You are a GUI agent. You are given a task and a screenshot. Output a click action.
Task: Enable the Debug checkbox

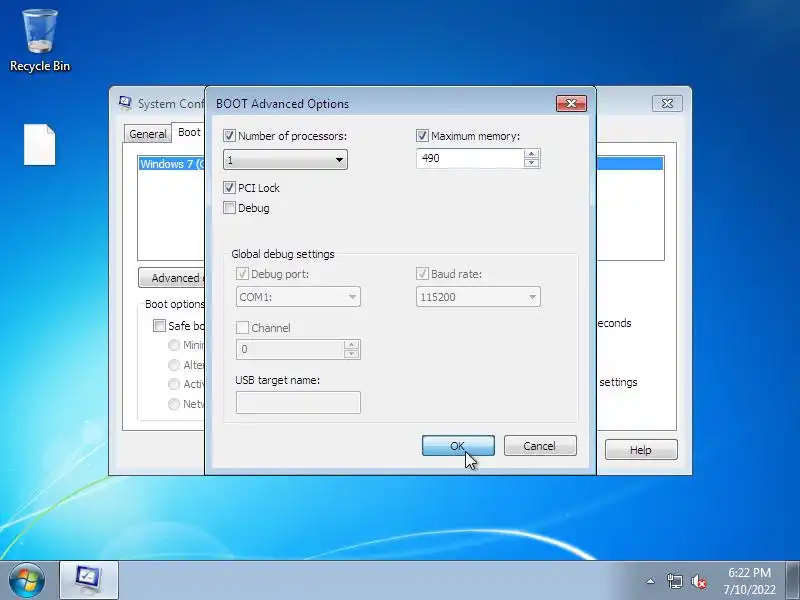(x=229, y=208)
